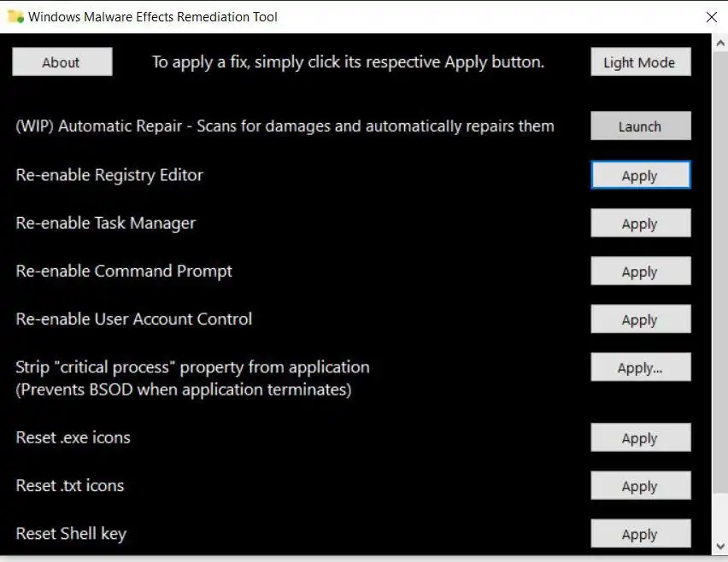Apply the Re-enable User Account Control fix

pos(640,319)
